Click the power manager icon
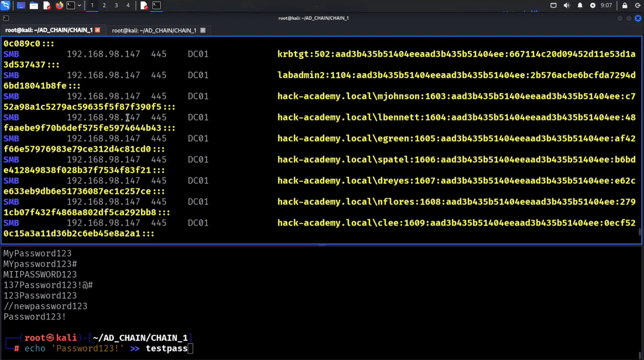This screenshot has width=644, height=360. point(592,5)
